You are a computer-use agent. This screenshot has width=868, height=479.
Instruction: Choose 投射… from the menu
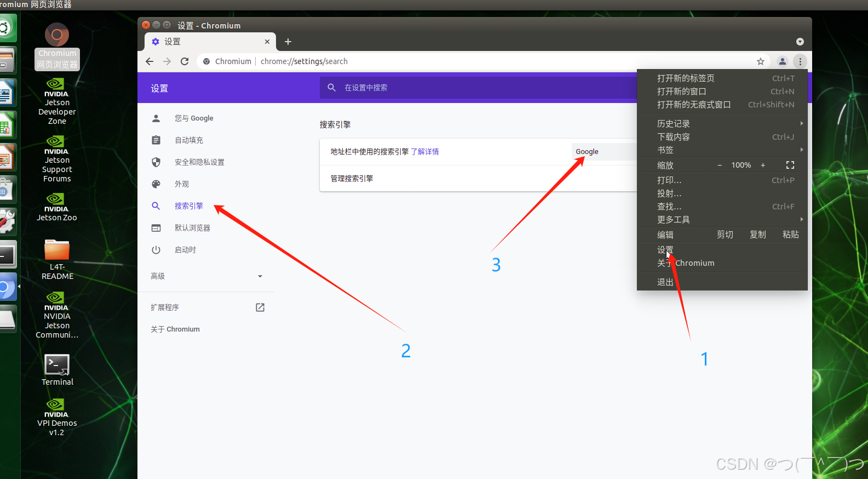pos(722,193)
